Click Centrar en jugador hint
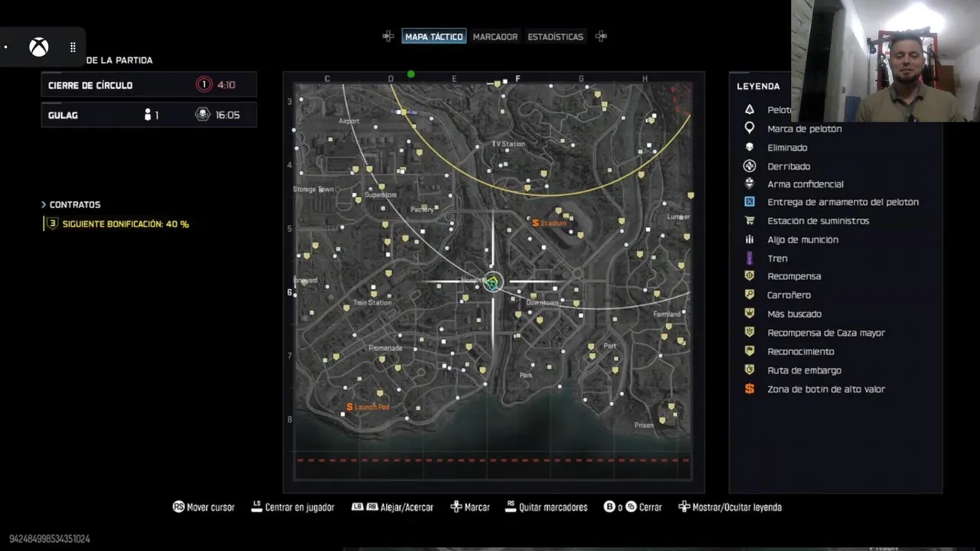980x551 pixels. tap(292, 507)
